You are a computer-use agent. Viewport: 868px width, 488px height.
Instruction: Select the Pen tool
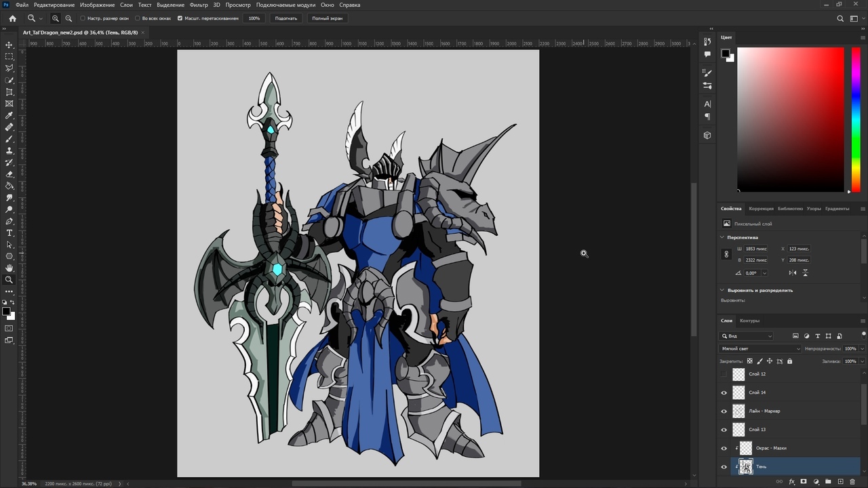coord(9,221)
